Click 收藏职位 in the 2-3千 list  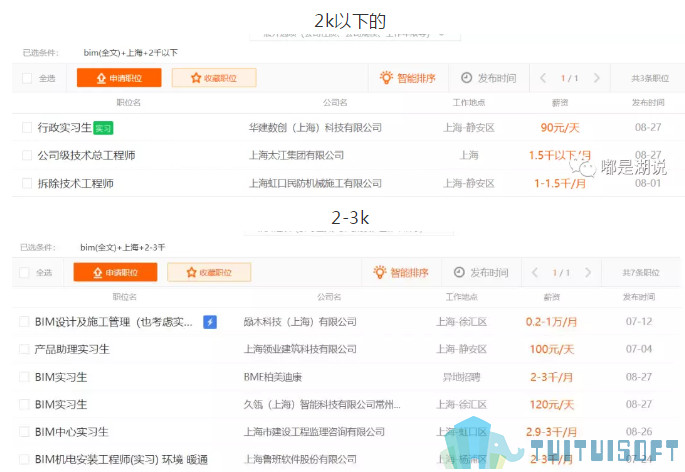point(209,272)
